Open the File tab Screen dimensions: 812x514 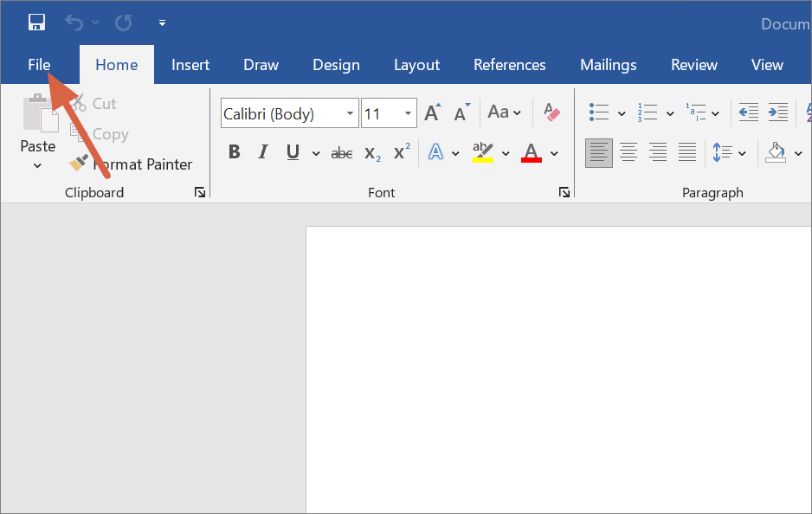[x=39, y=65]
